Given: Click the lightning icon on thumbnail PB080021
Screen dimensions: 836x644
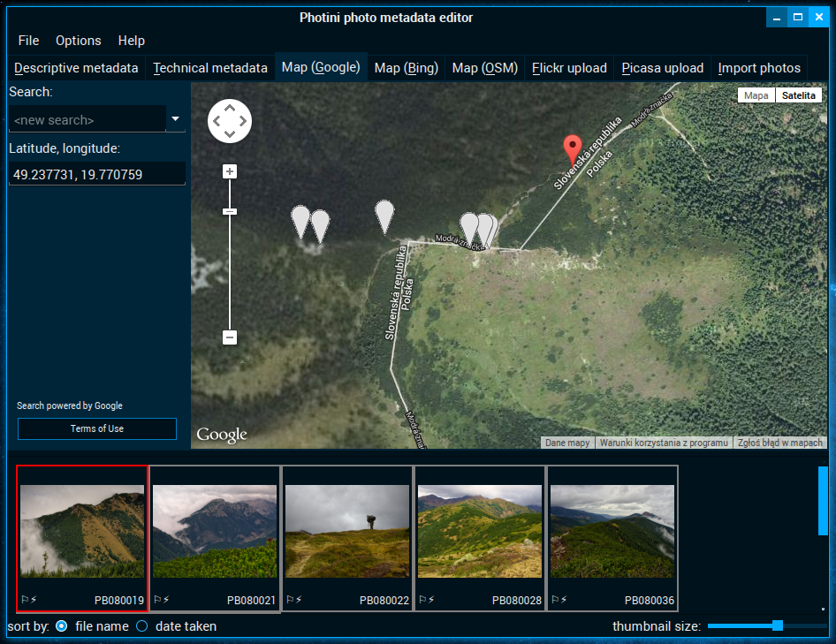Looking at the screenshot, I should coord(166,600).
